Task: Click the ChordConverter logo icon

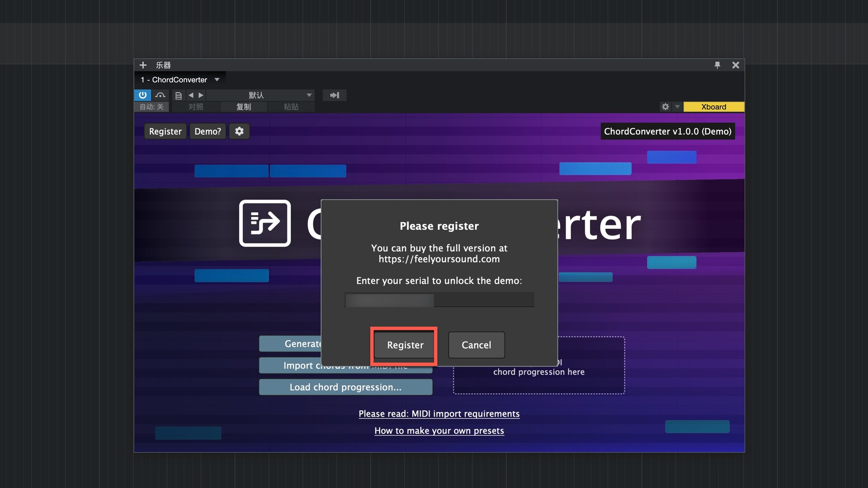Action: tap(265, 223)
